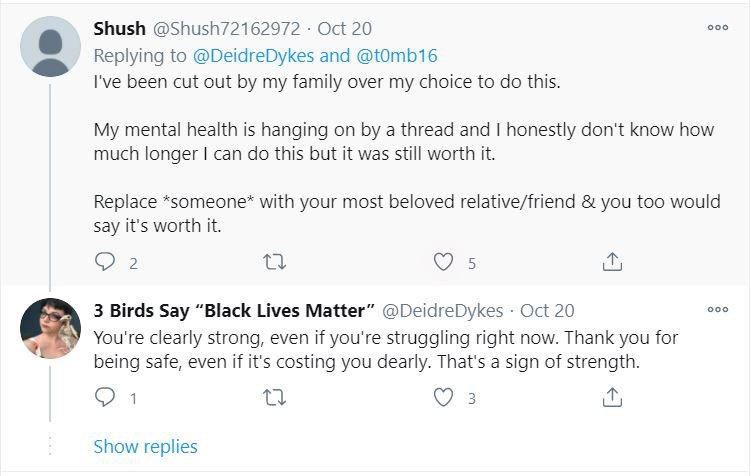Share the 3 Birds tweet
This screenshot has height=476, width=751.
(x=614, y=397)
